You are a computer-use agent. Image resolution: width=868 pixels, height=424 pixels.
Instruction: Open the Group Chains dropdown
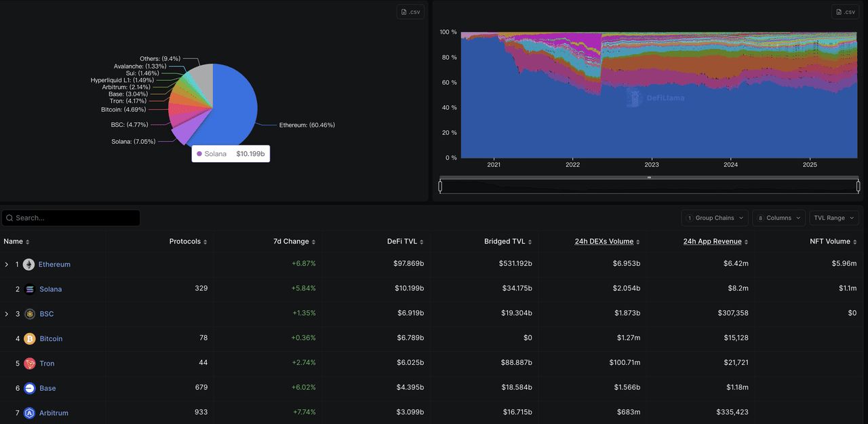pyautogui.click(x=715, y=218)
